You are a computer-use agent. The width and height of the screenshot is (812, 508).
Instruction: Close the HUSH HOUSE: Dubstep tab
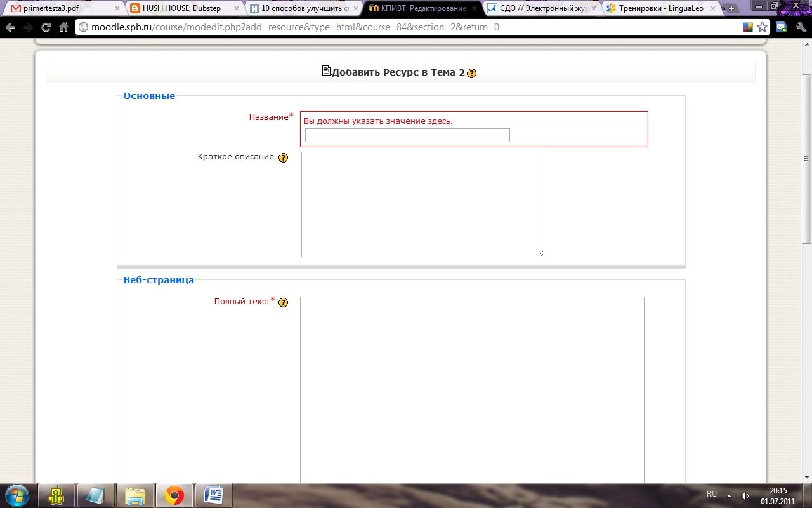pyautogui.click(x=237, y=9)
